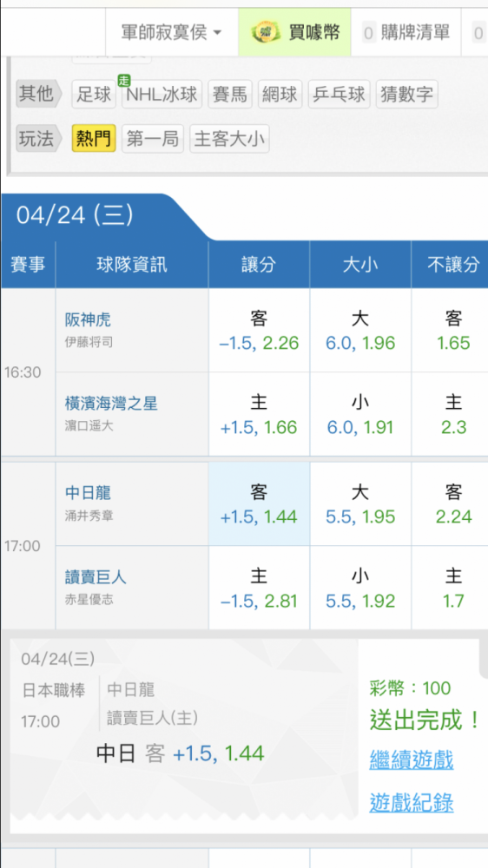
Task: Select 小 5.5, 1.92 under option
Action: [360, 588]
